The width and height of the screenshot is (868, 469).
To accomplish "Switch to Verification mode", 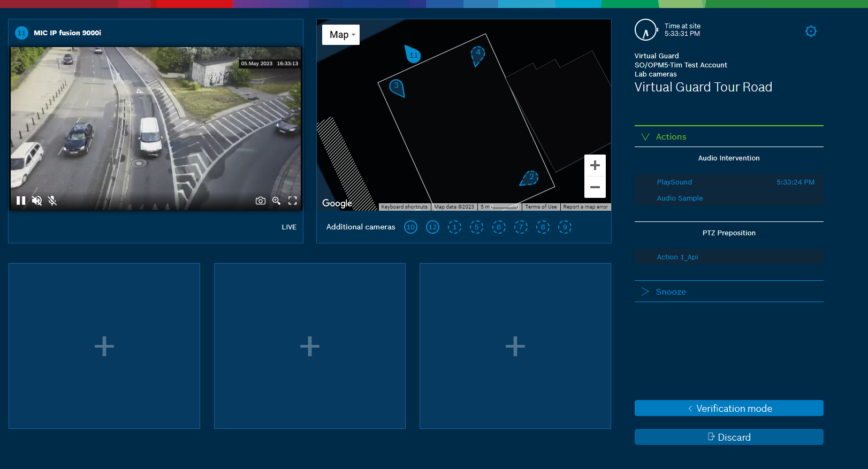I will 729,409.
